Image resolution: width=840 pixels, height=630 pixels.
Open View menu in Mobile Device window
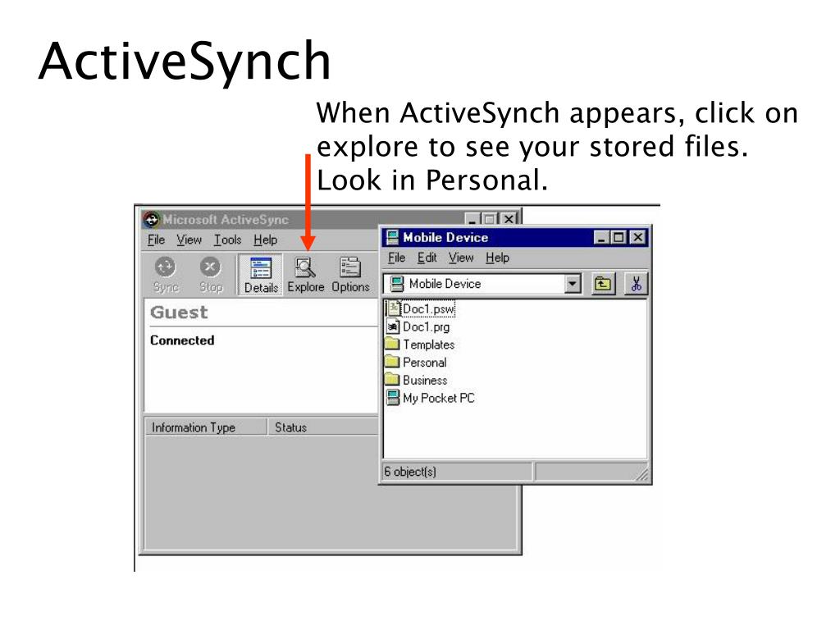coord(461,258)
